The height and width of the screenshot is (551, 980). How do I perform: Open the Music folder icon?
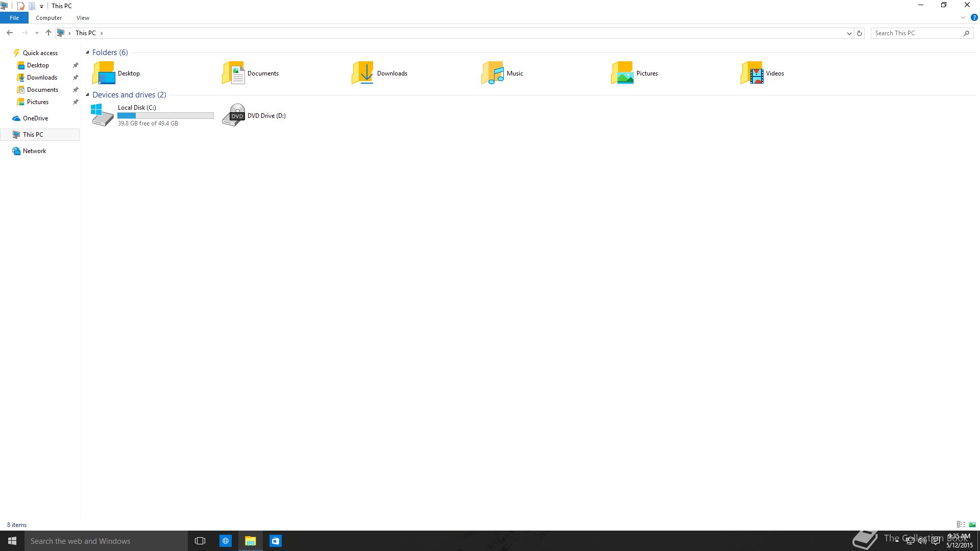point(493,73)
